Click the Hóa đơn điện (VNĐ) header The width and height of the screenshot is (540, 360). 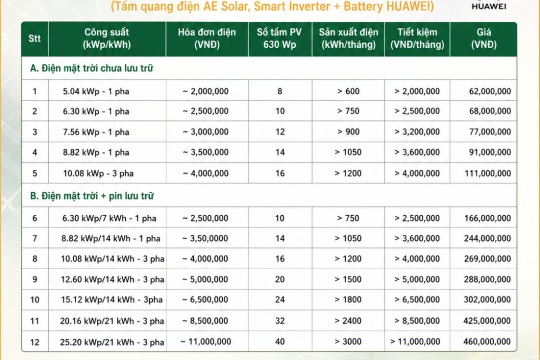click(207, 39)
